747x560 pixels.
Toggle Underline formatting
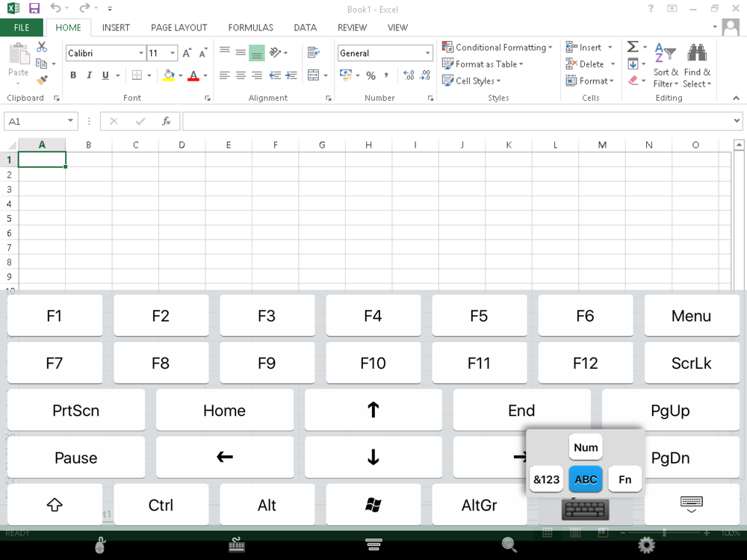click(105, 75)
